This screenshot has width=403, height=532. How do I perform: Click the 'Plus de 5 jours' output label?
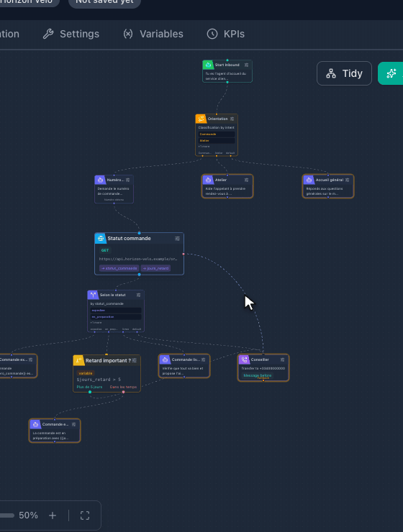(x=89, y=387)
